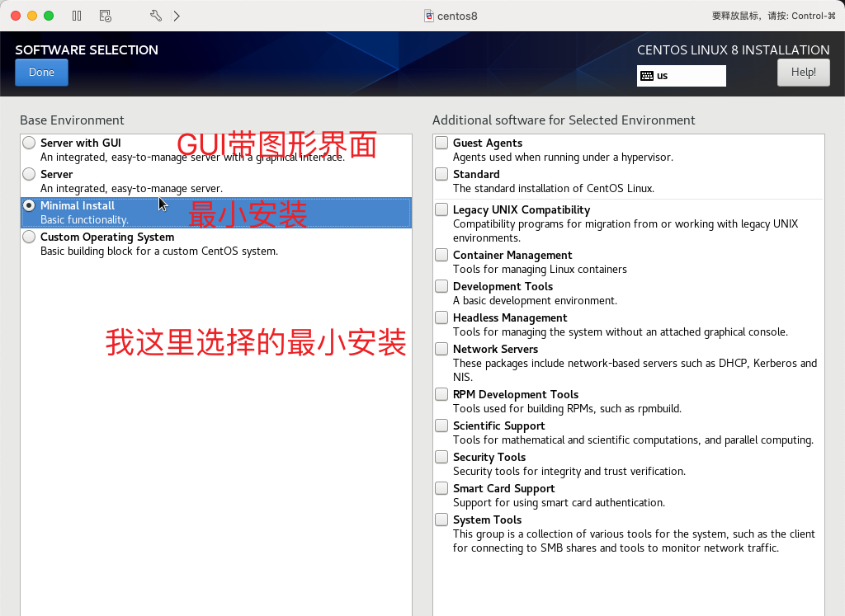Tick Scientific Support checkbox
This screenshot has width=845, height=616.
441,426
